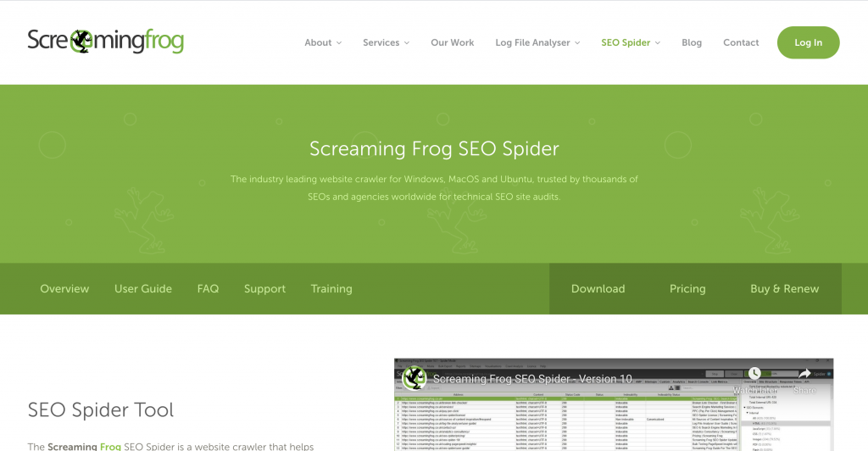Expand the SEO Spider dropdown chevron
Viewport: 868px width, 451px height.
click(x=658, y=43)
